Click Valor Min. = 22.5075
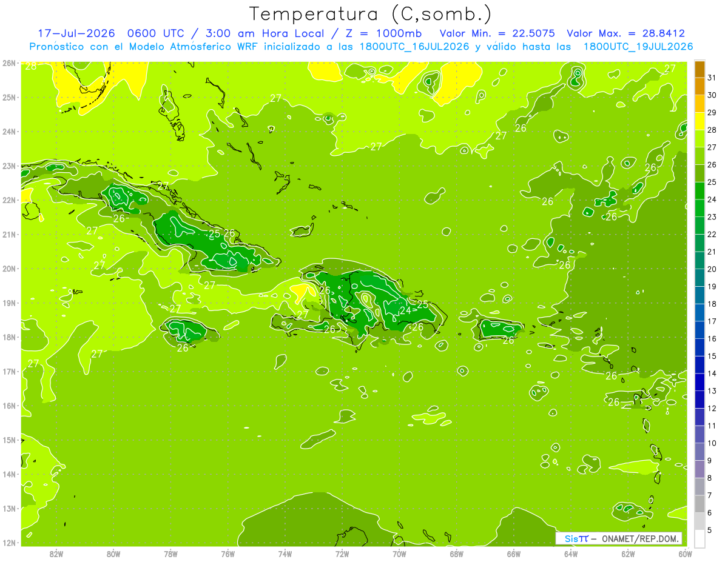The width and height of the screenshot is (728, 562). tap(496, 33)
